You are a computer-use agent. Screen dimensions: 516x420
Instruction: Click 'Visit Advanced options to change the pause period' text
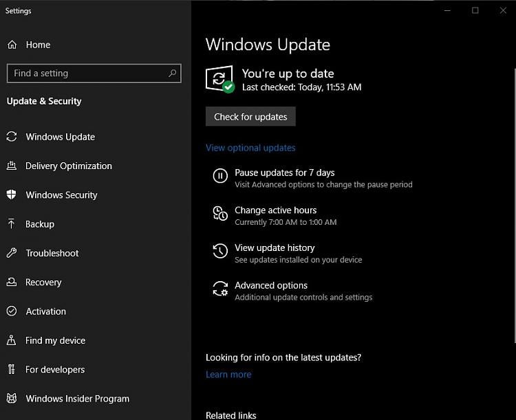(x=323, y=184)
